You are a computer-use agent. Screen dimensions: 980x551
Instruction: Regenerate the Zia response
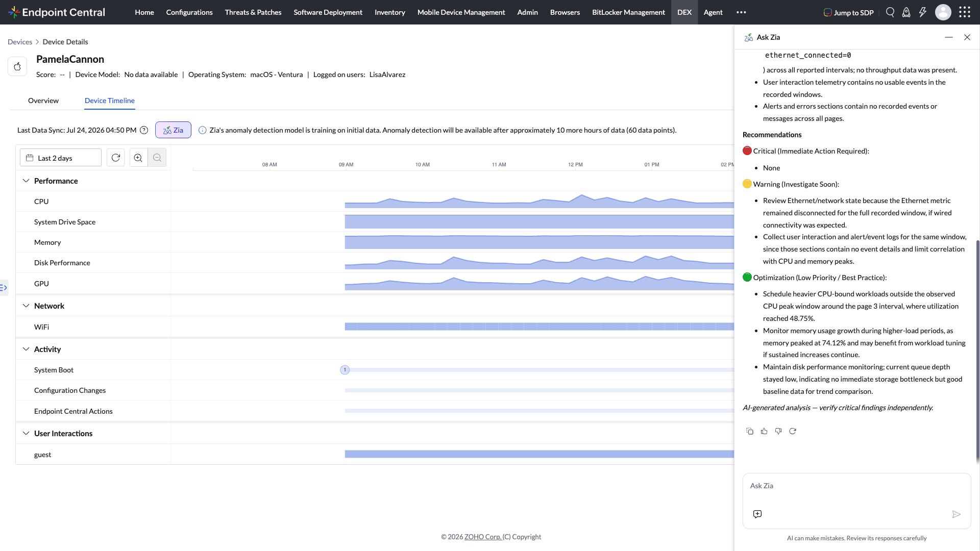coord(793,431)
